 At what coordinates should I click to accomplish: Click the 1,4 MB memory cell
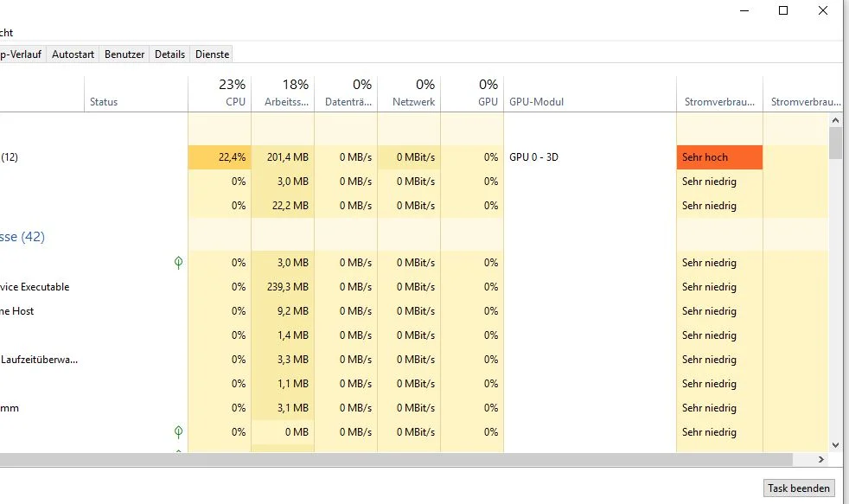pyautogui.click(x=283, y=335)
